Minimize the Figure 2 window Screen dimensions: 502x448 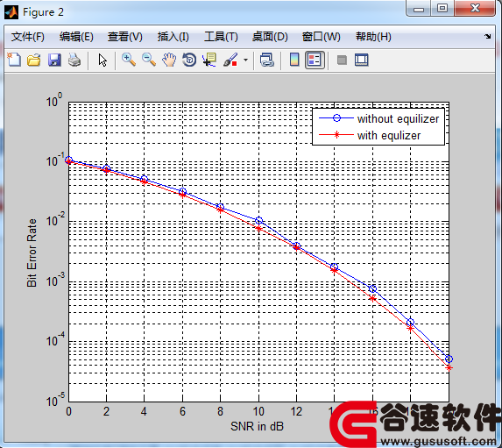(x=419, y=9)
